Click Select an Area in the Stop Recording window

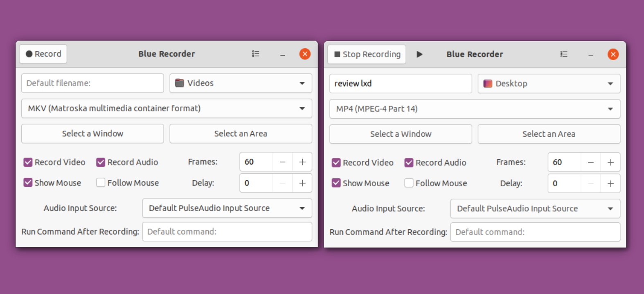[x=549, y=134]
